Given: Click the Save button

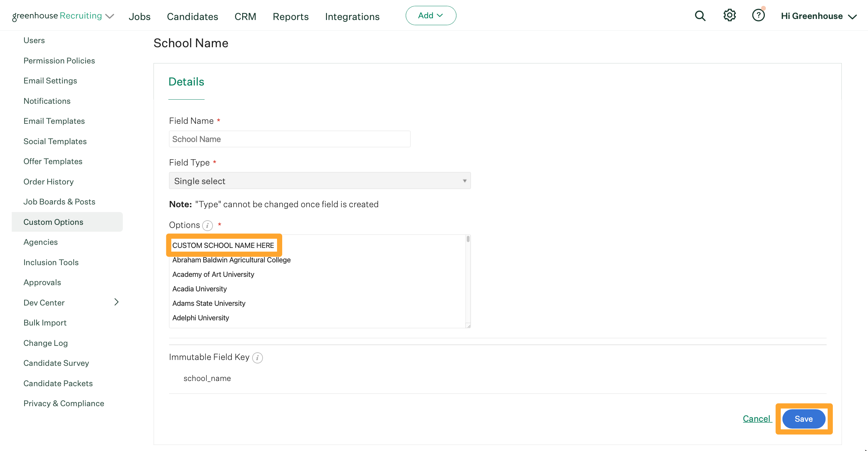Looking at the screenshot, I should (x=803, y=419).
